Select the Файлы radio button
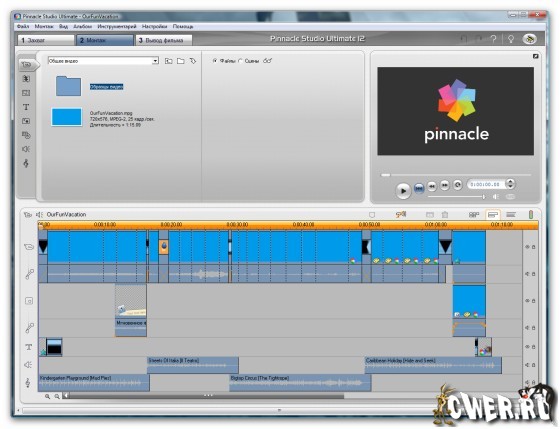 pos(215,61)
